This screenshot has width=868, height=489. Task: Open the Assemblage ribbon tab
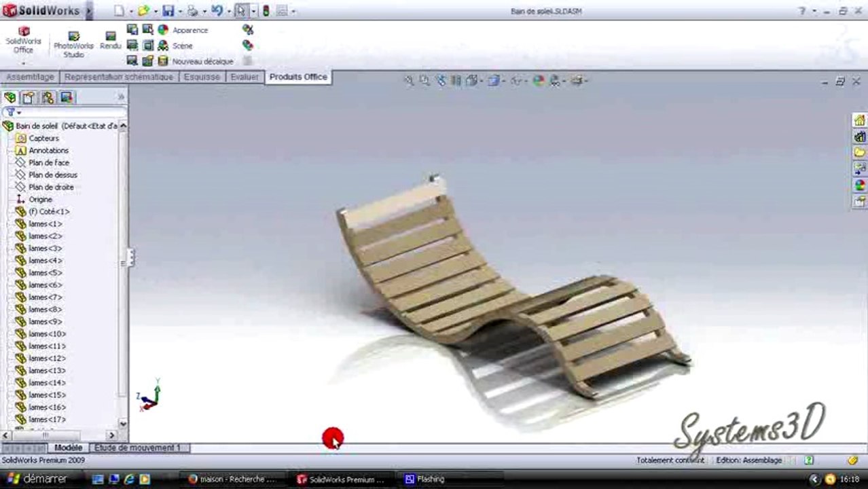point(30,77)
